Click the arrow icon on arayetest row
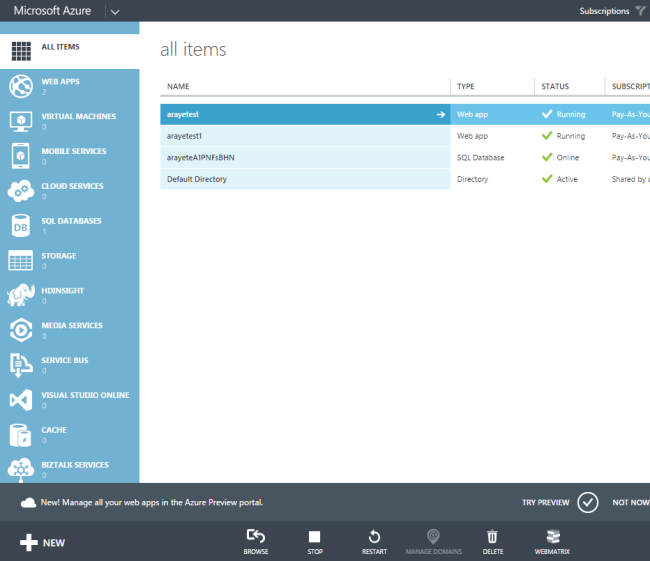 coord(441,114)
